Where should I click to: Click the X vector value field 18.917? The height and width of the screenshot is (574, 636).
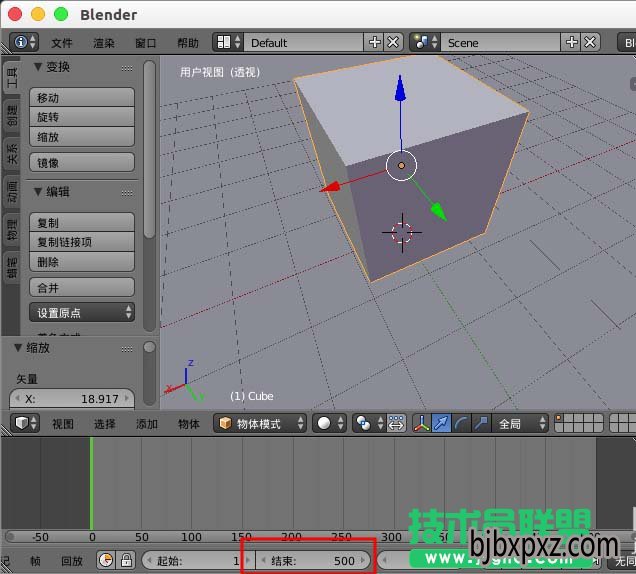(72, 399)
